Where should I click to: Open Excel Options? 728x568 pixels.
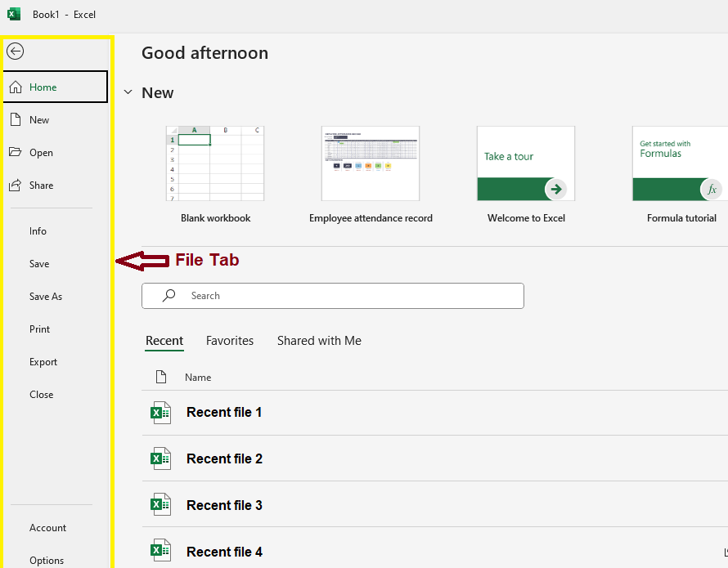[47, 560]
